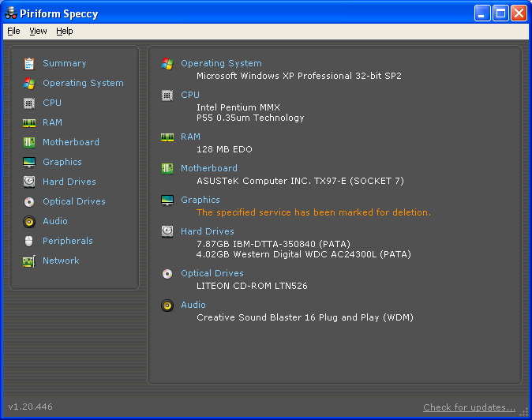Click the Speccy app icon in title bar
Viewport: 532px width, 420px height.
pyautogui.click(x=11, y=13)
